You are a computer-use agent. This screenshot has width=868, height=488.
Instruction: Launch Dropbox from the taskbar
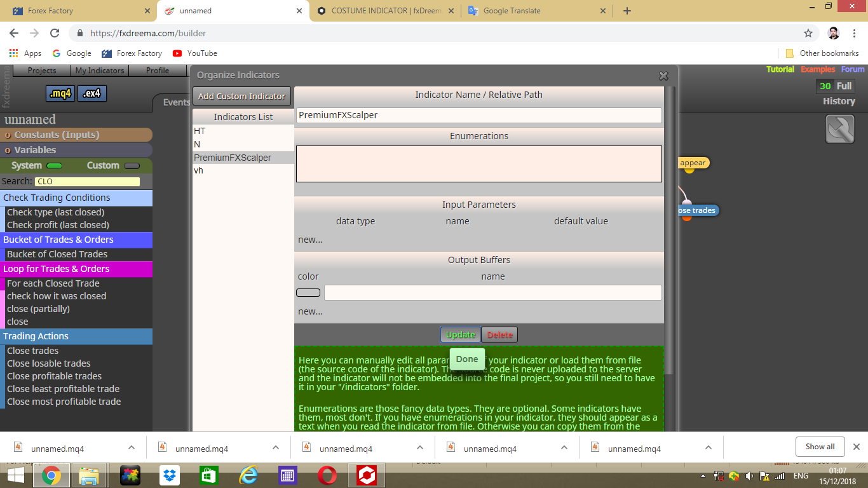[x=170, y=475]
